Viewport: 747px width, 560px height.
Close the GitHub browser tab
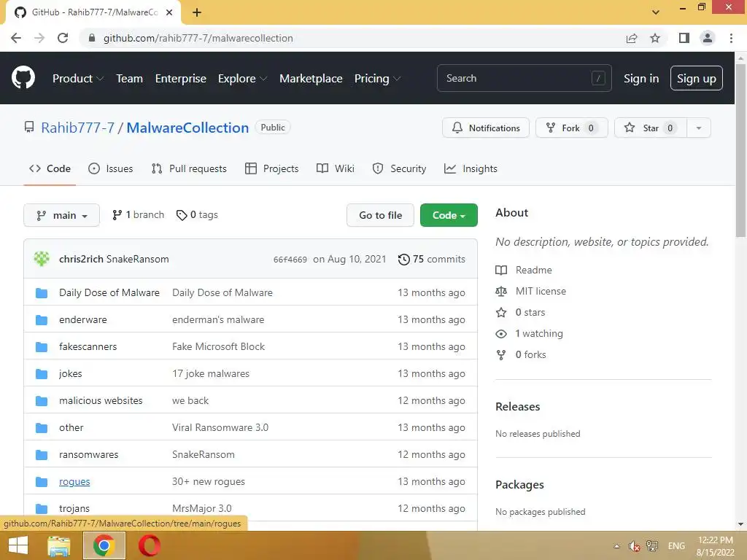(x=169, y=12)
